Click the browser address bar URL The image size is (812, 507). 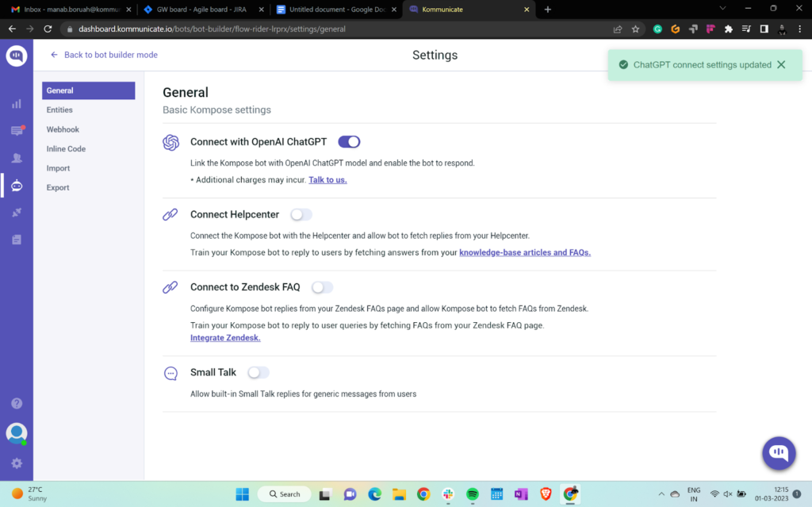point(212,29)
